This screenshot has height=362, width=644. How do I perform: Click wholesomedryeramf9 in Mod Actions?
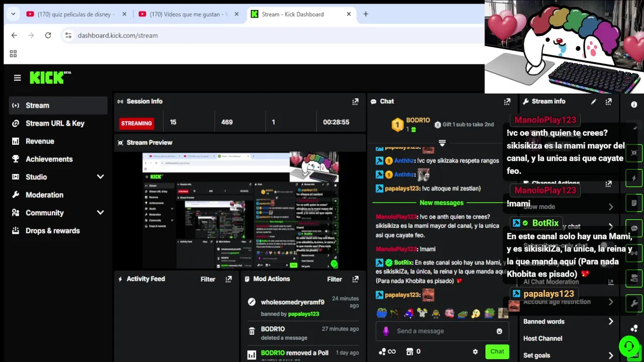tap(292, 302)
